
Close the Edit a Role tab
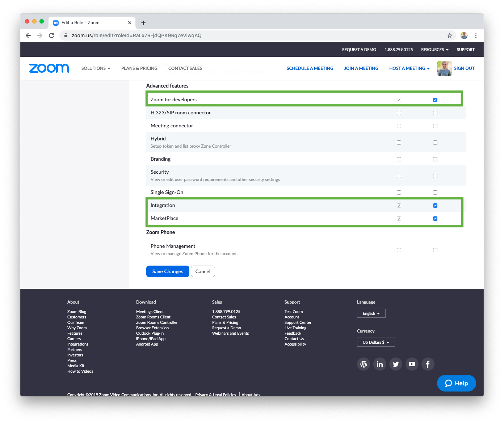[130, 23]
